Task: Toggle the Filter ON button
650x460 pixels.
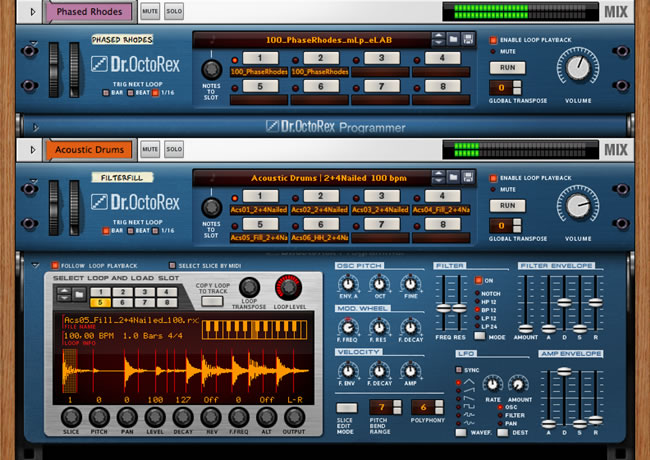Action: tap(478, 281)
